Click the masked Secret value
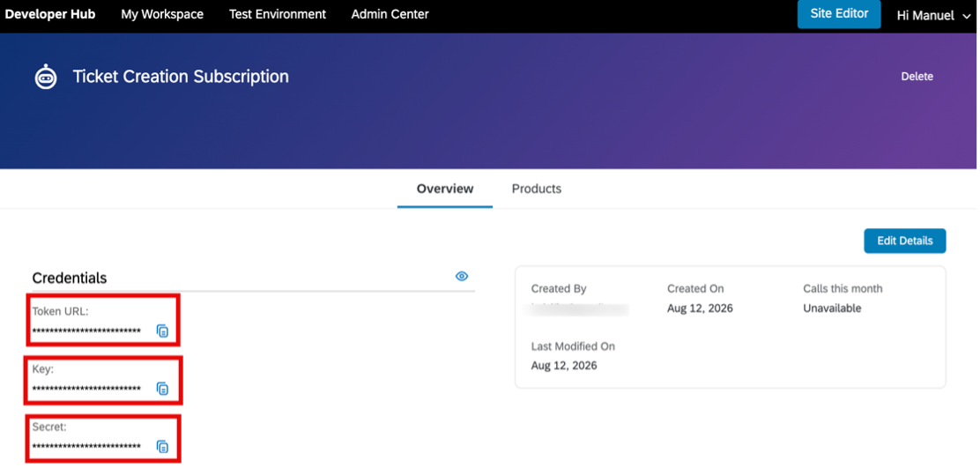Viewport: 980px width, 468px height. click(x=86, y=446)
